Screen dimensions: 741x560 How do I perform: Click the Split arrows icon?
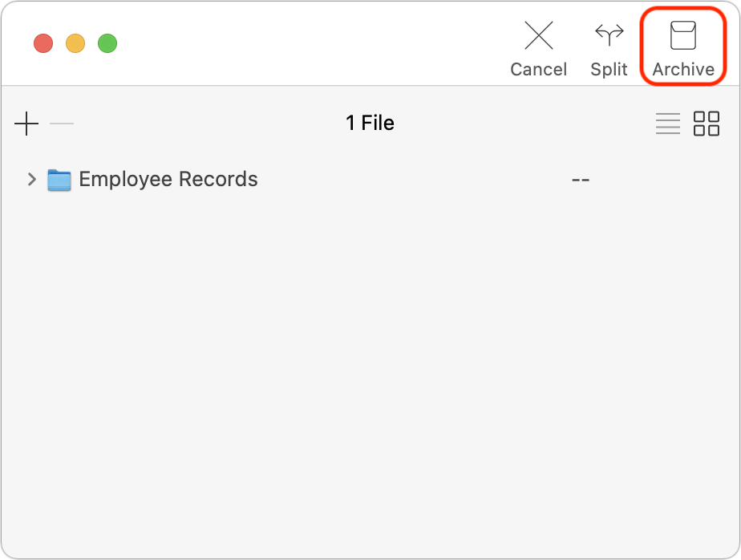(x=609, y=34)
